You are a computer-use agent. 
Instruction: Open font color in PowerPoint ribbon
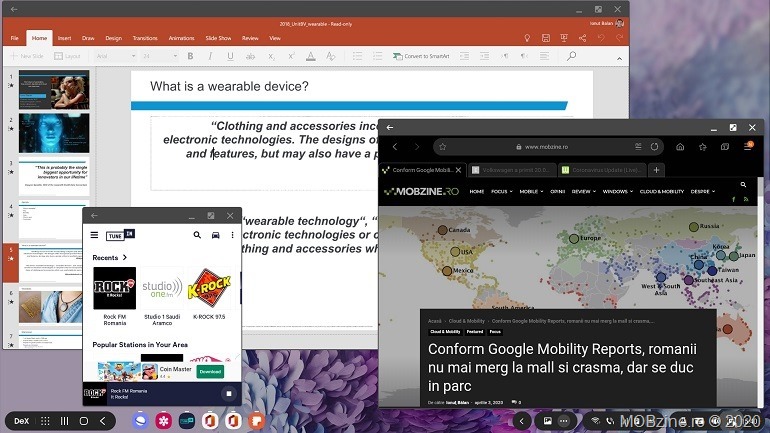pos(310,56)
